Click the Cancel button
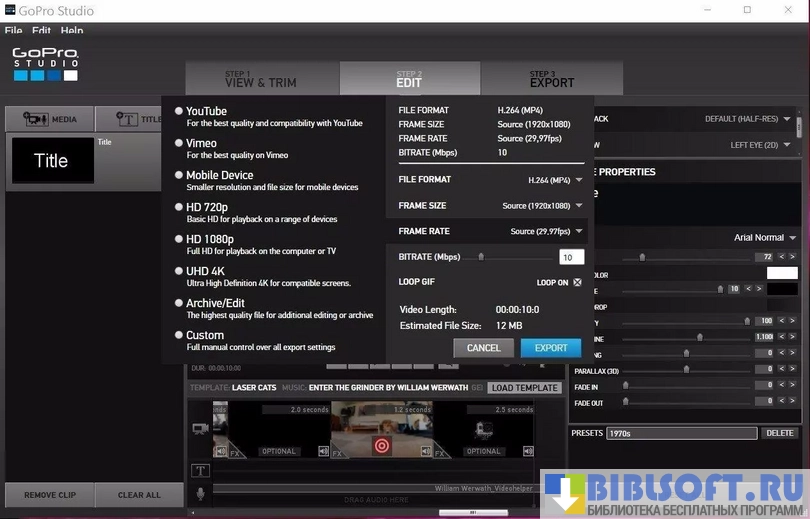Viewport: 810px width, 519px height. pyautogui.click(x=483, y=348)
